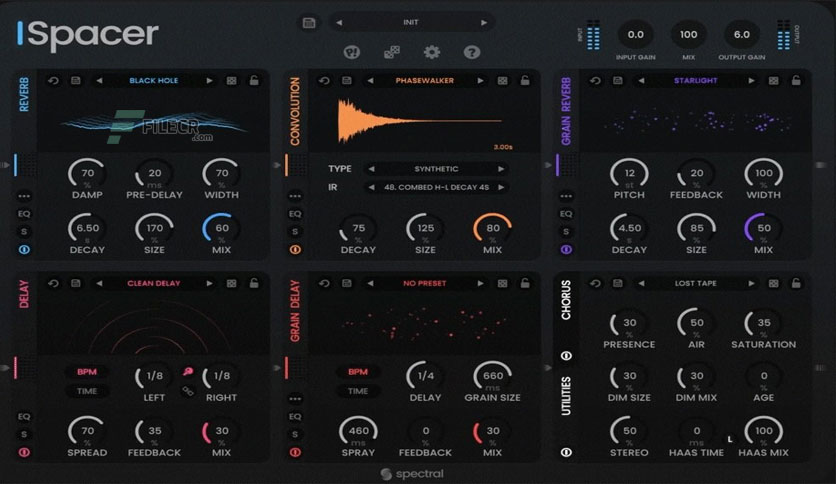Open the Phasewalker preset list
The height and width of the screenshot is (484, 836).
(424, 80)
